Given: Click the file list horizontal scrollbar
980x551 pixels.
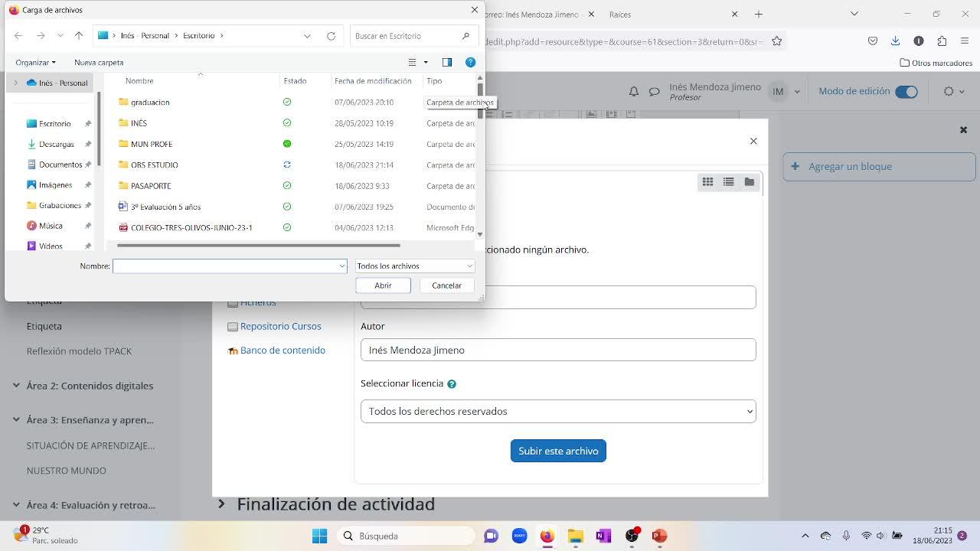Looking at the screenshot, I should 258,246.
